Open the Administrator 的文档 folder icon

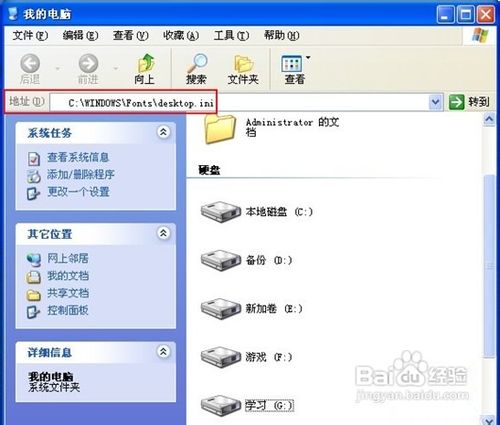tap(220, 129)
